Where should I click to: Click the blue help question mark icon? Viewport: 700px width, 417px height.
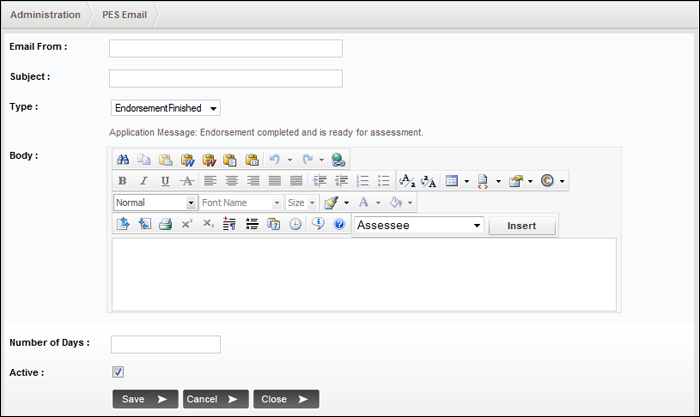click(339, 225)
